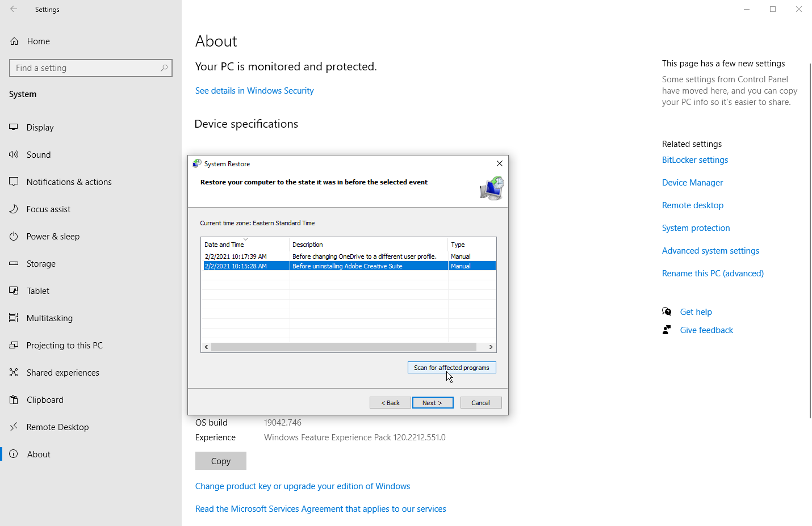Viewport: 812px width, 526px height.
Task: Focus the Find a setting search box
Action: [x=91, y=68]
